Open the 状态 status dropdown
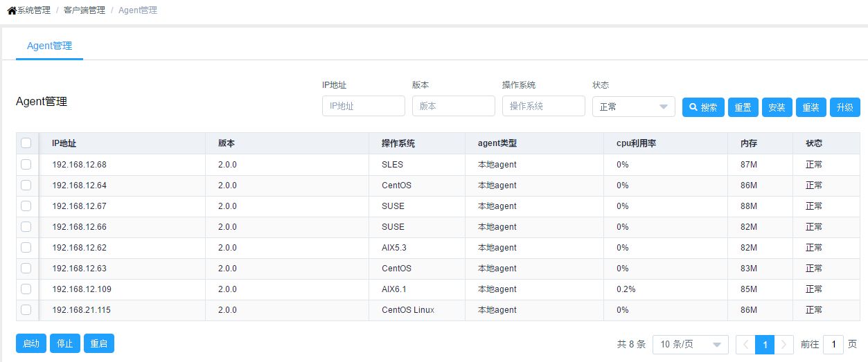Screen dimensions: 868x362 point(633,107)
